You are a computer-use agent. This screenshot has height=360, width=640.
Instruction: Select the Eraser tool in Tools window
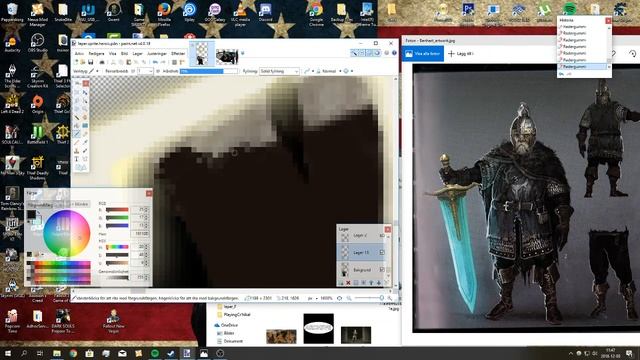(x=85, y=134)
